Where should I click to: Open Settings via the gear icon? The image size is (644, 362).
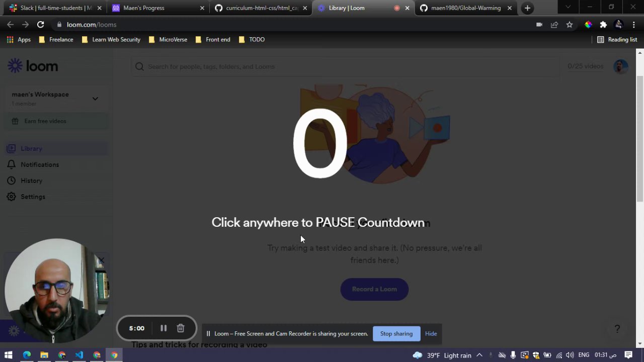coord(11,197)
